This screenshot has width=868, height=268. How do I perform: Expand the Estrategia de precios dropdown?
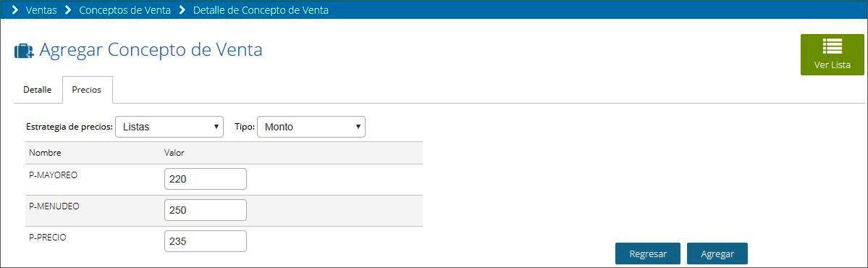click(169, 127)
